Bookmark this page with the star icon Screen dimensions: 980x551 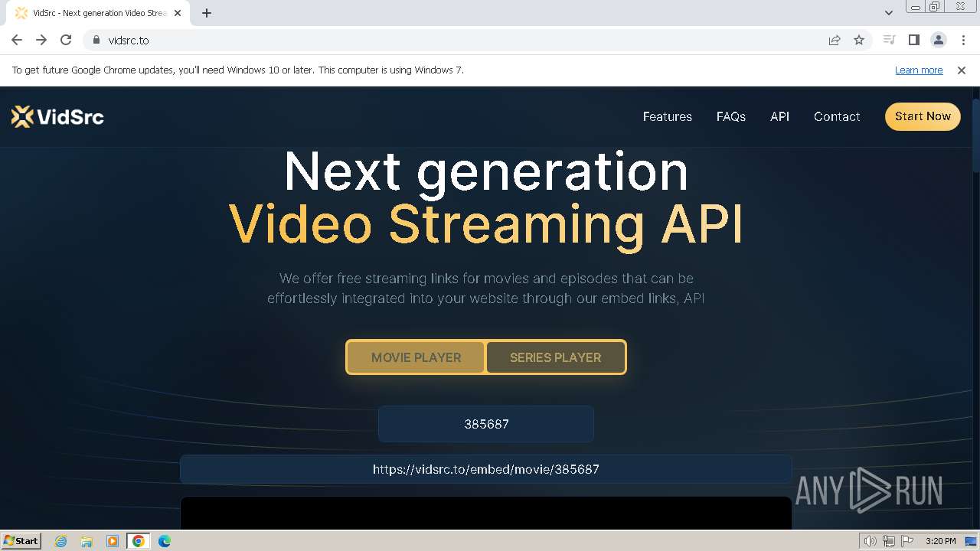click(859, 40)
